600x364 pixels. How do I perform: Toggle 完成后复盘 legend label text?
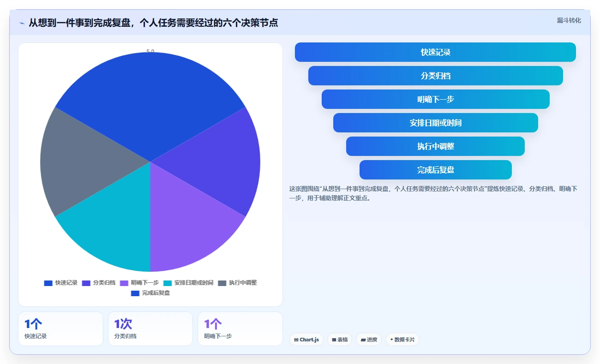tap(156, 293)
